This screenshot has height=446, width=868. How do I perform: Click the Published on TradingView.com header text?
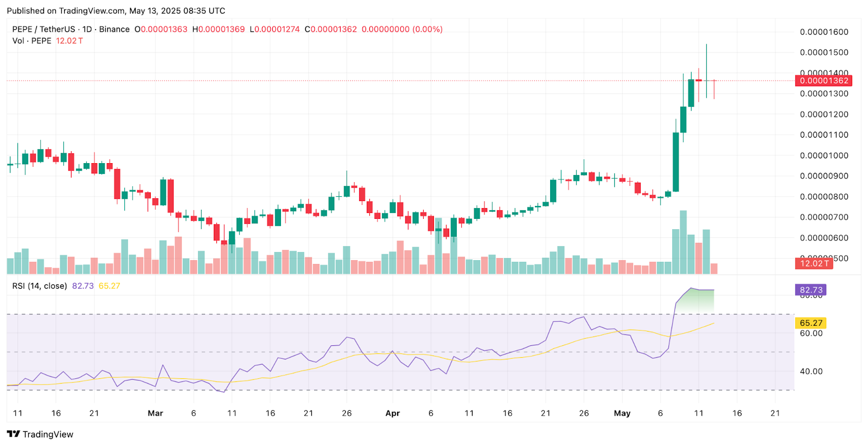tap(116, 11)
